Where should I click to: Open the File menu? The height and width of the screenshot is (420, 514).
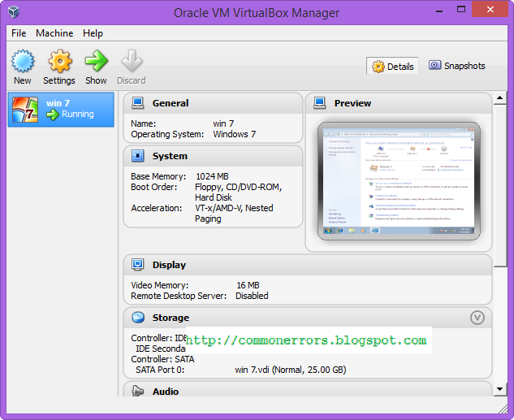click(19, 33)
